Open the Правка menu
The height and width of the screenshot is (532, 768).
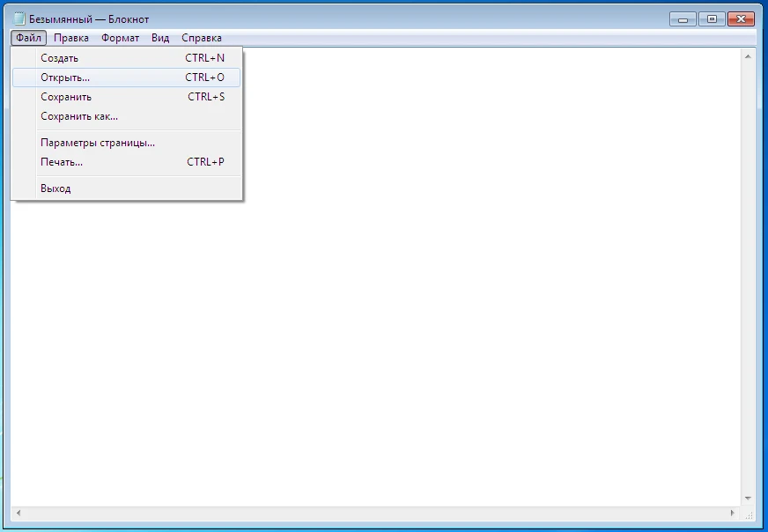pos(70,38)
